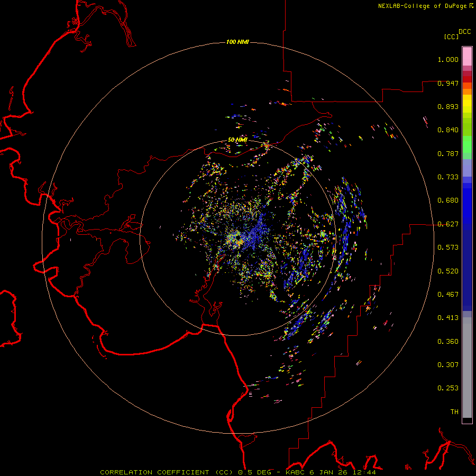Click the 100 NMI range ring label
The image size is (476, 476).
[x=237, y=42]
